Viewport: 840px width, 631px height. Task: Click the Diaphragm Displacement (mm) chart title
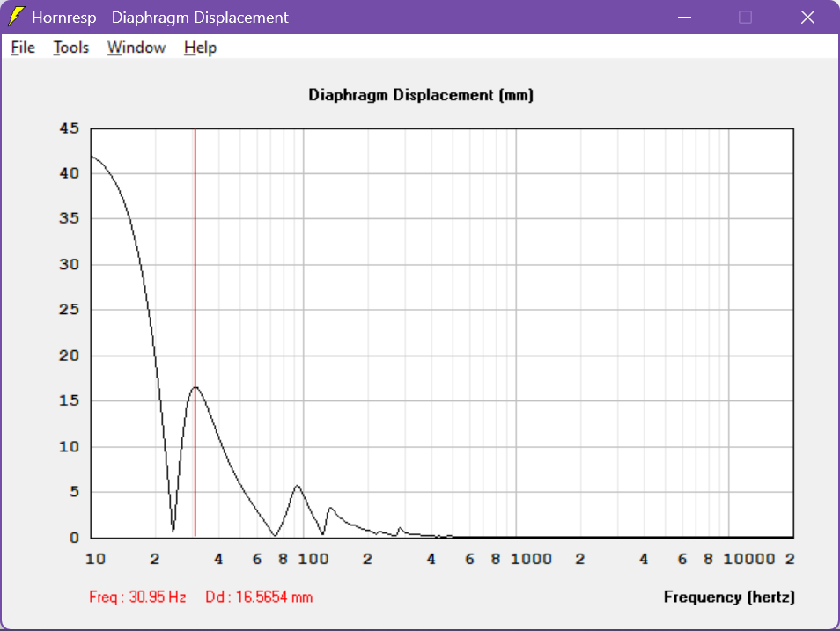coord(421,95)
